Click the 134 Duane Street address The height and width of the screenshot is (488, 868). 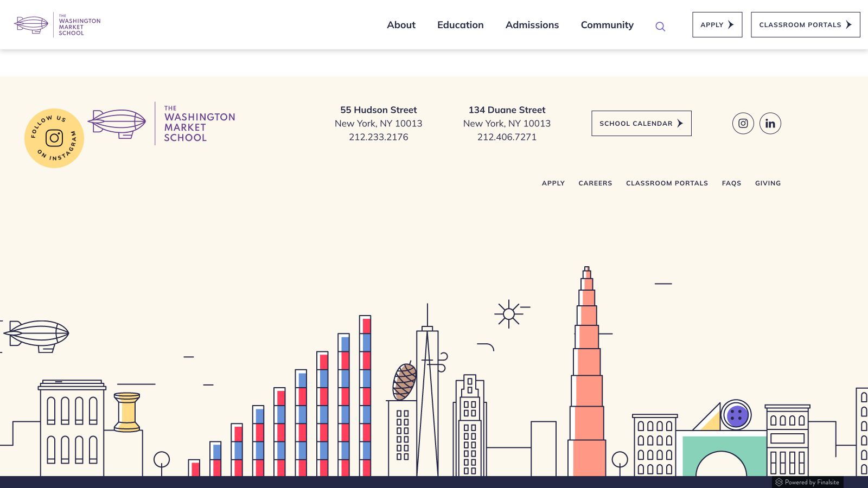pos(507,117)
